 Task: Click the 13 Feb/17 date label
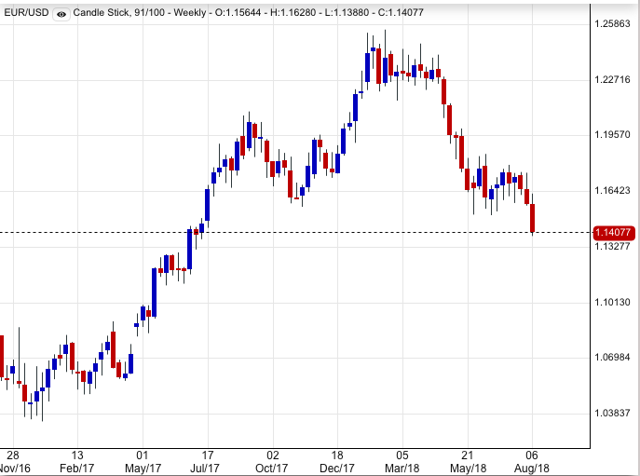click(x=77, y=462)
